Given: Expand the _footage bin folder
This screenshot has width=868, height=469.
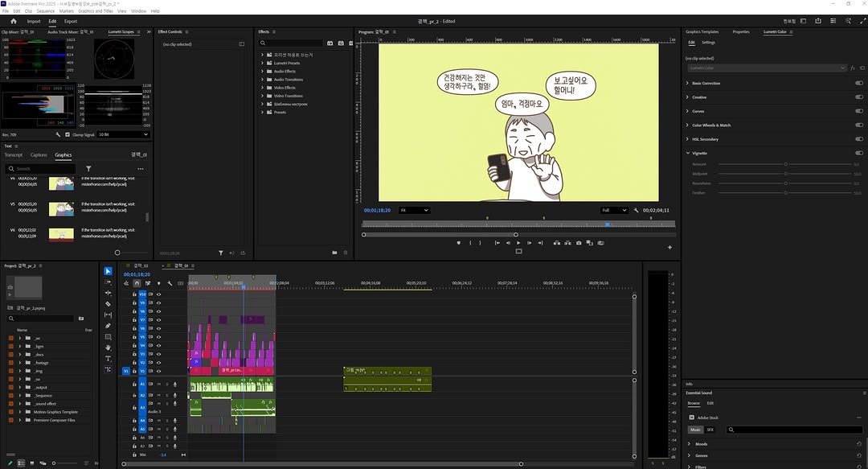Looking at the screenshot, I should pos(20,363).
